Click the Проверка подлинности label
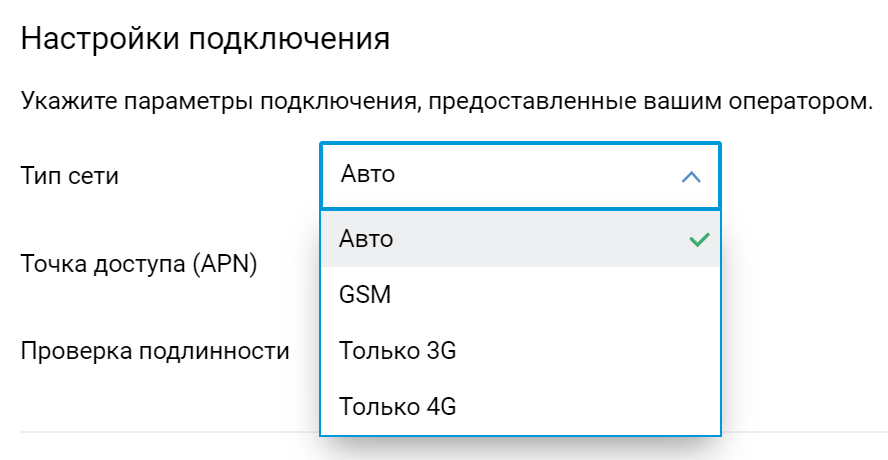 click(155, 351)
